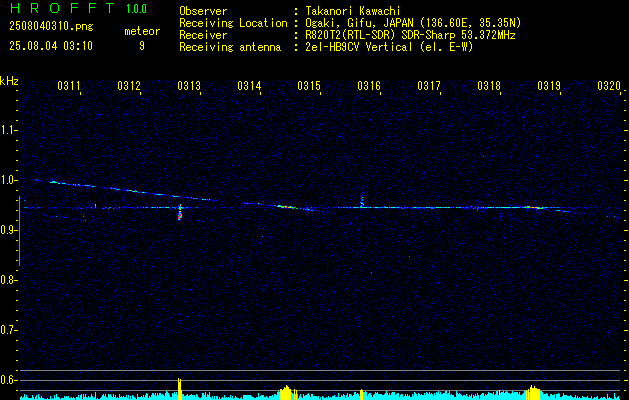The height and width of the screenshot is (400, 629).
Task: Click the Receiving antenna label
Action: 230,47
